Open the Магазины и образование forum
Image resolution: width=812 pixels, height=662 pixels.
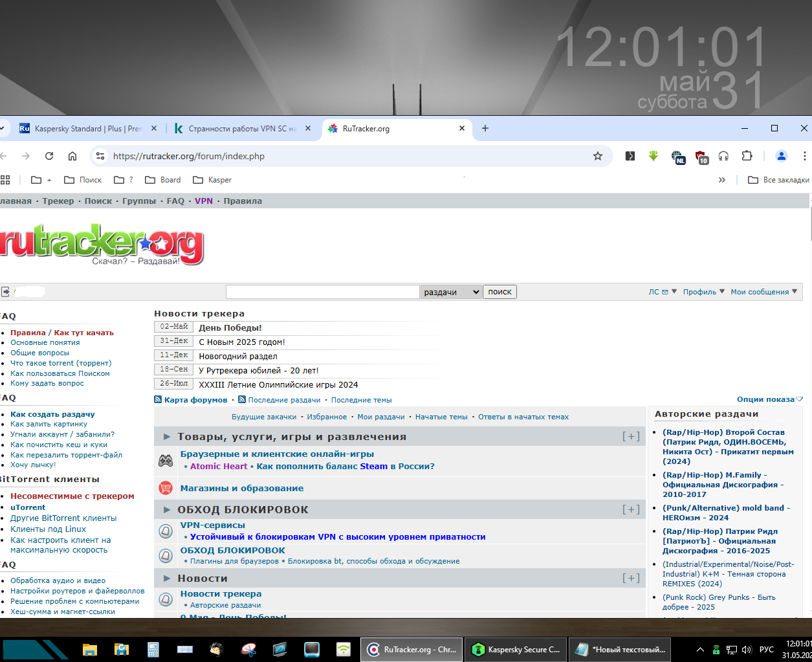tap(242, 488)
